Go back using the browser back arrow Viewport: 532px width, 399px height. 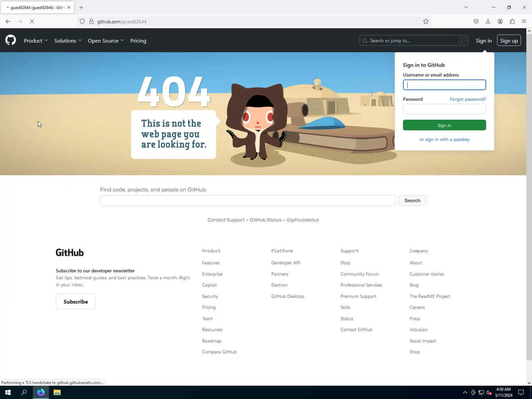coord(8,21)
